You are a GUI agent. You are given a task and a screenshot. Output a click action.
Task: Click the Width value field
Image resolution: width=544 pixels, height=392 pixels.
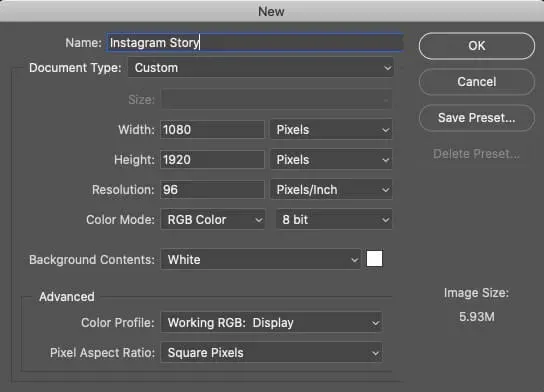click(x=212, y=130)
